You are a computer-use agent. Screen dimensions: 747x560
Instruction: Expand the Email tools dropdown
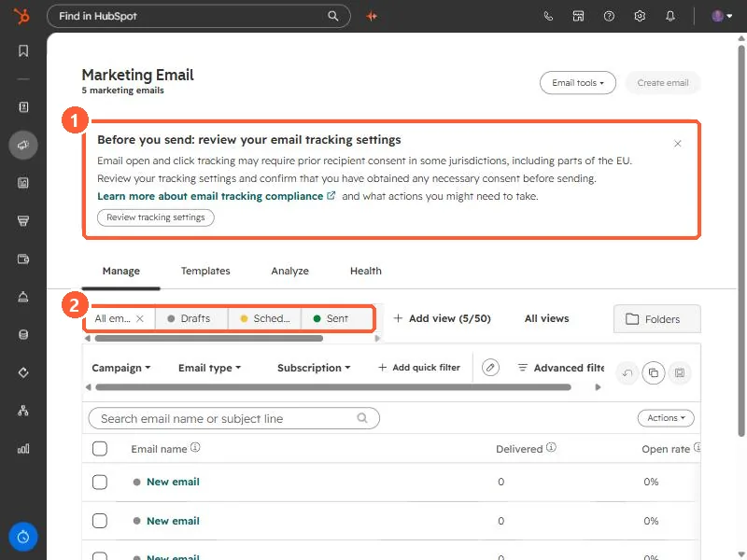tap(577, 83)
